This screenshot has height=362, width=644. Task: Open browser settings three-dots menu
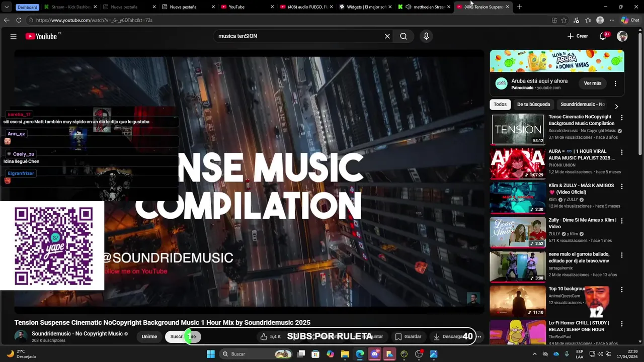612,20
